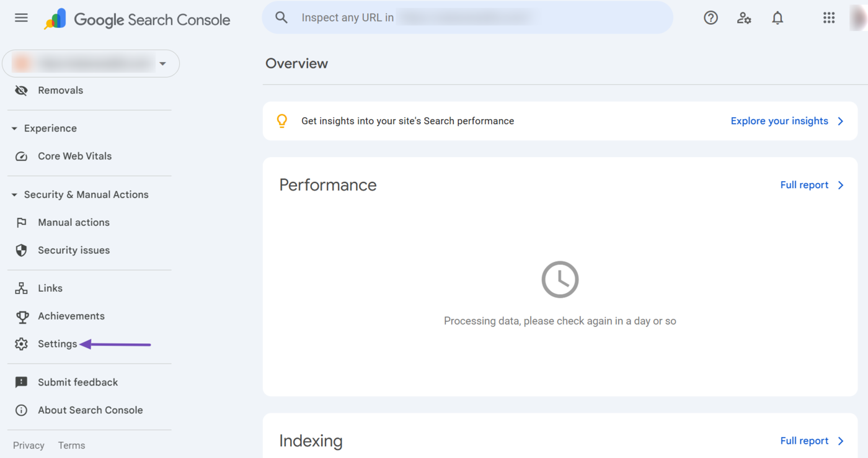The width and height of the screenshot is (868, 458).
Task: Open the Security issues shield icon
Action: tap(21, 250)
